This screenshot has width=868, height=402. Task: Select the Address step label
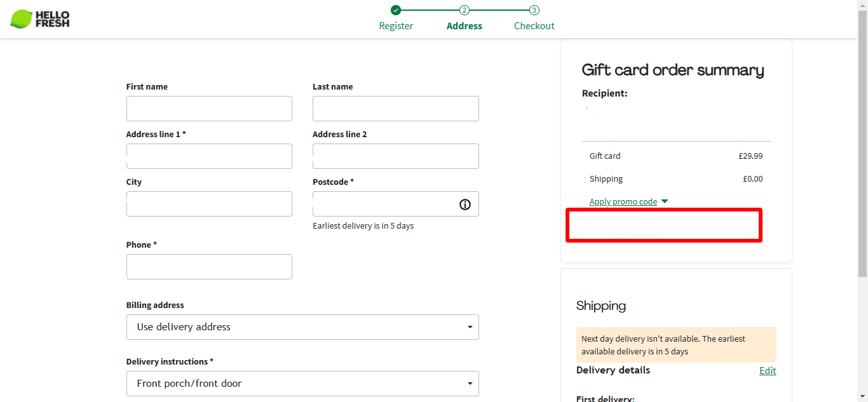click(465, 26)
